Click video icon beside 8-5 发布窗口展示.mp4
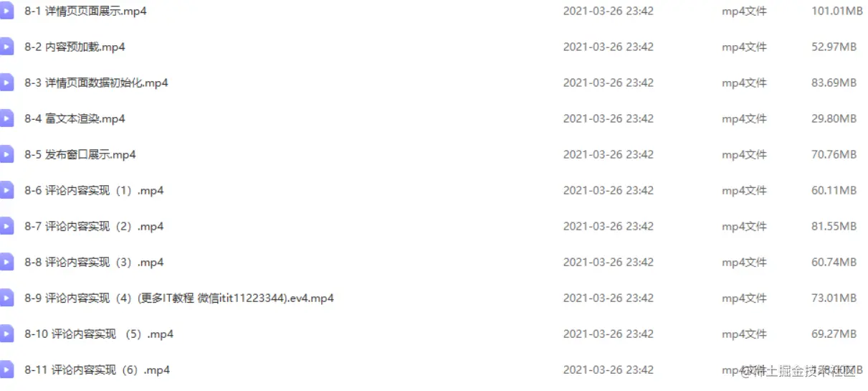868x391 pixels. [x=6, y=154]
